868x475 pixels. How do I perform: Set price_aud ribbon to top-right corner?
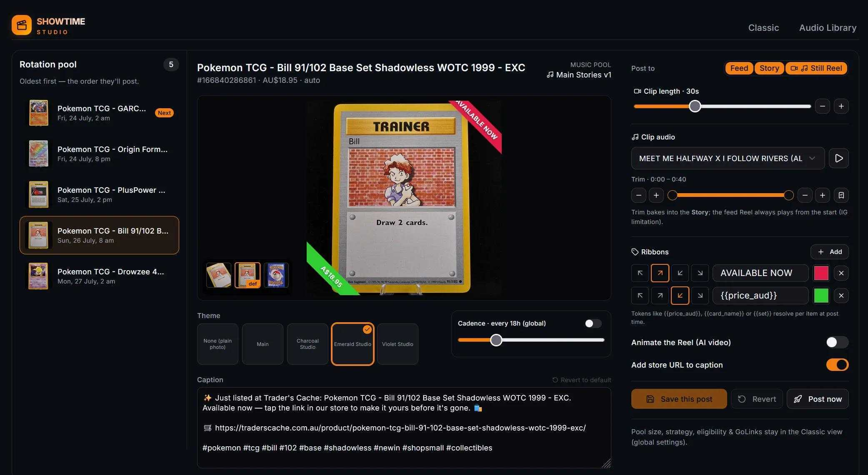[660, 296]
